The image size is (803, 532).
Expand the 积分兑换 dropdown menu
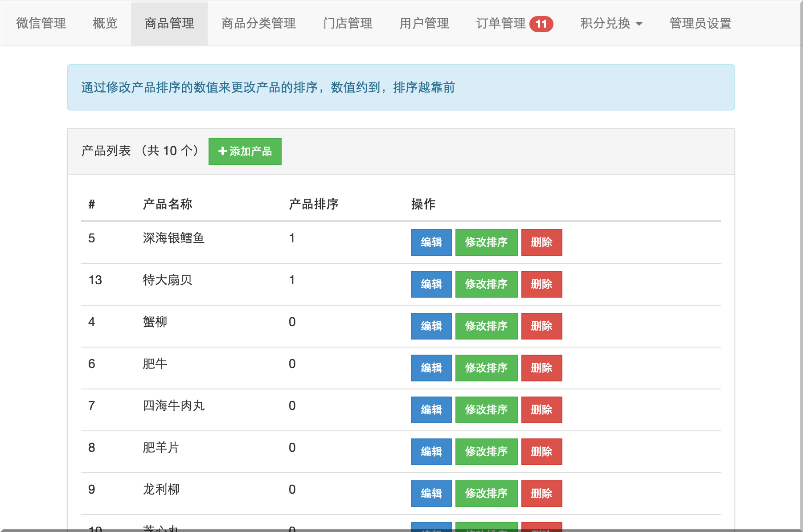coord(610,24)
